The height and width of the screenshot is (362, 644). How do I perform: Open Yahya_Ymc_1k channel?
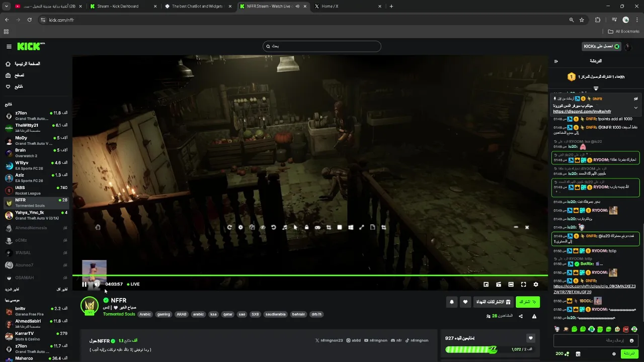pos(36,215)
